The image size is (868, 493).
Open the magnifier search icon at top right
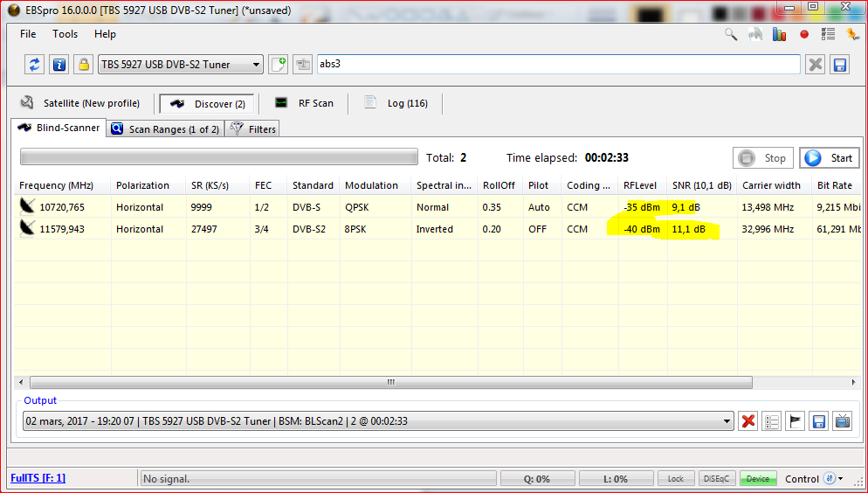coord(731,34)
